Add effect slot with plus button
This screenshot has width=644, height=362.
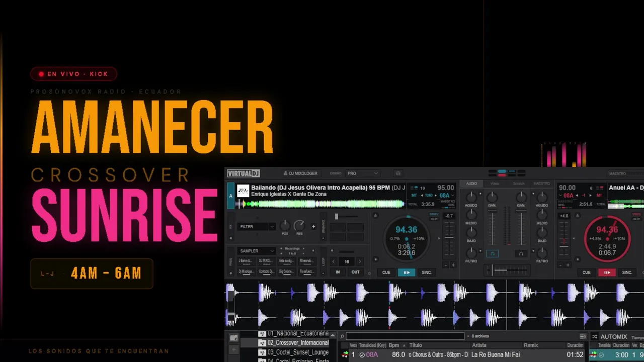point(313,227)
